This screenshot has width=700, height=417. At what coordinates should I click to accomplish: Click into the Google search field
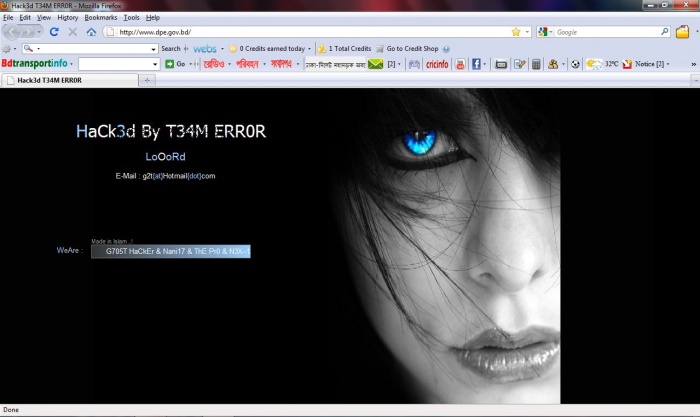click(x=607, y=32)
